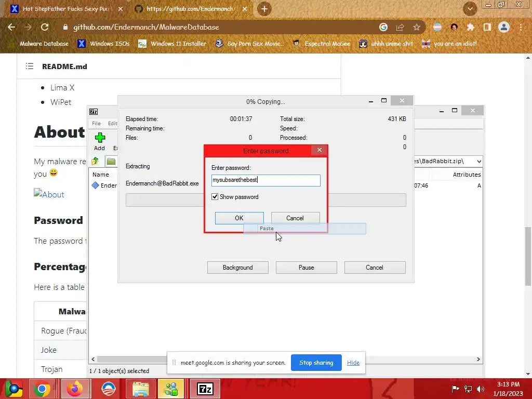Open the Espectral McGee bookmark

click(322, 44)
